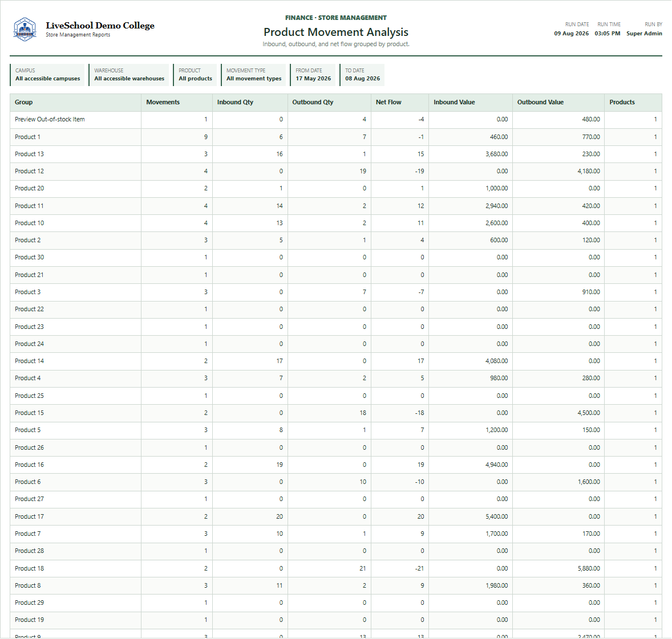Click the 'Product 30' row name
Screen dimensions: 672x639
click(x=29, y=258)
